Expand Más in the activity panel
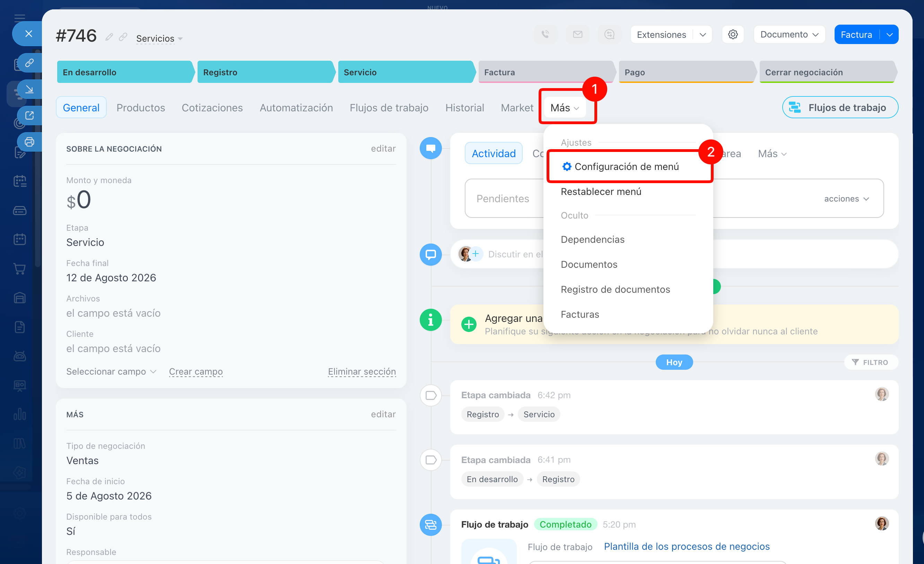 772,153
